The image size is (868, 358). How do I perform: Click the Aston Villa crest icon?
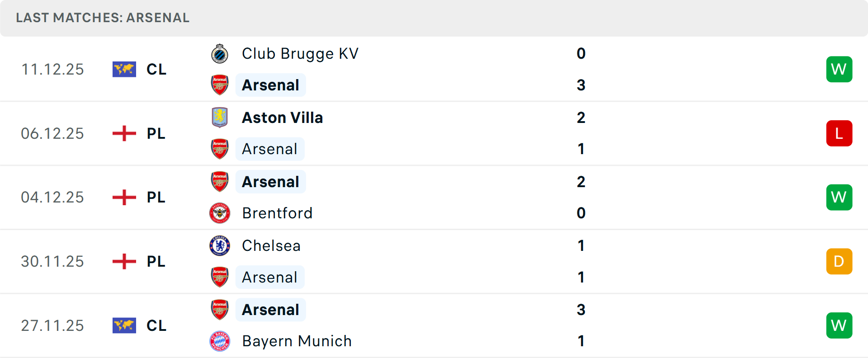(220, 118)
